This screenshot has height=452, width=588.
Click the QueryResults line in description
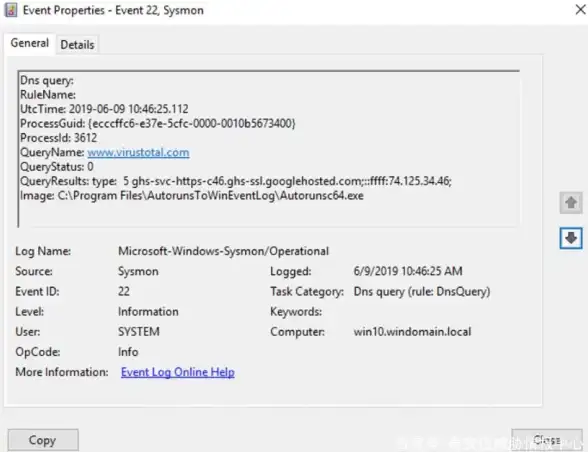click(x=236, y=181)
